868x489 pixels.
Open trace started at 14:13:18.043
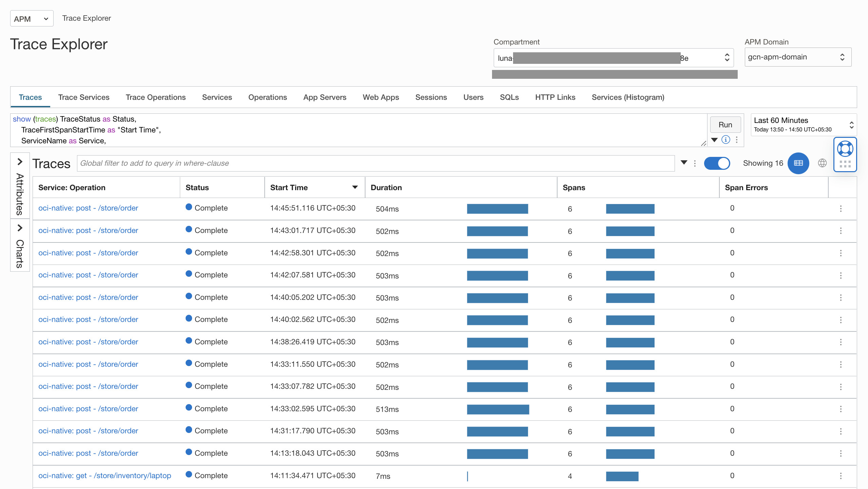pyautogui.click(x=88, y=453)
